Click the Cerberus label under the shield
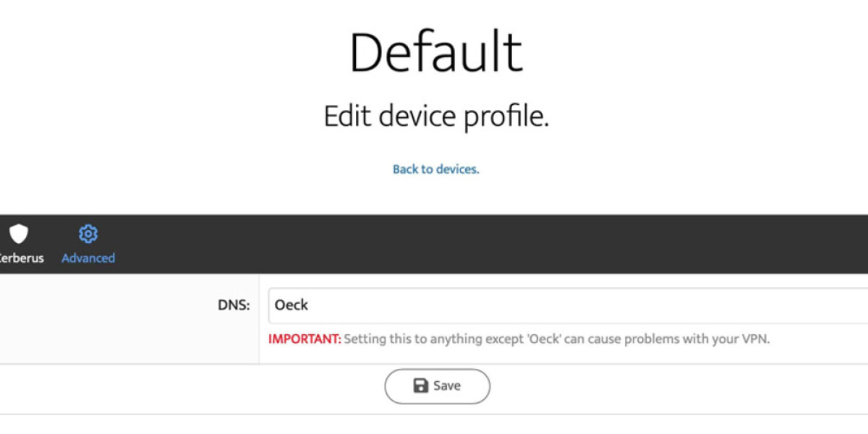868x434 pixels. coord(20,258)
